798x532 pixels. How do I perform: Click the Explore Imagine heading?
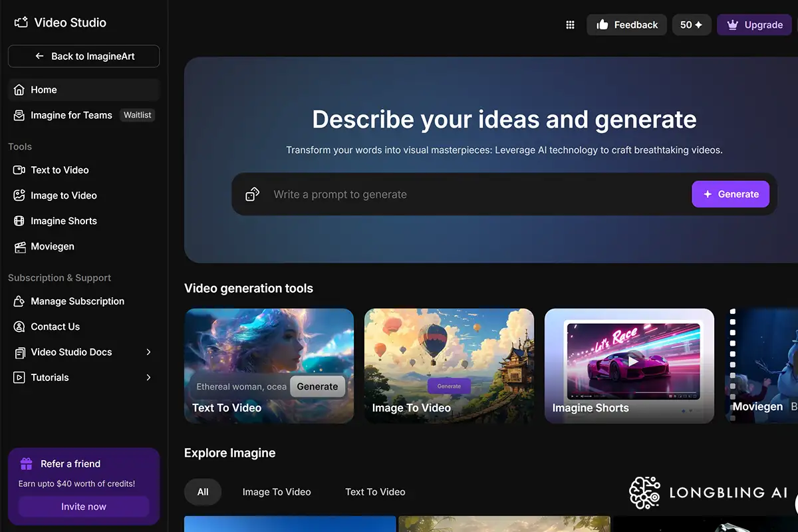pyautogui.click(x=229, y=453)
